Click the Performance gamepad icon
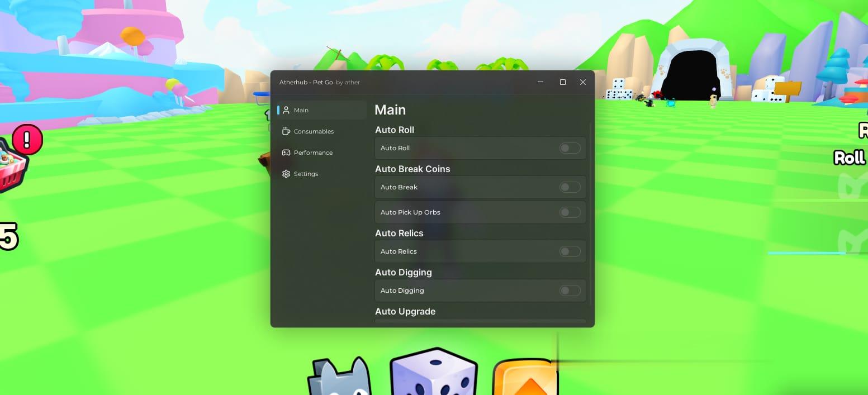The height and width of the screenshot is (395, 868). click(286, 153)
